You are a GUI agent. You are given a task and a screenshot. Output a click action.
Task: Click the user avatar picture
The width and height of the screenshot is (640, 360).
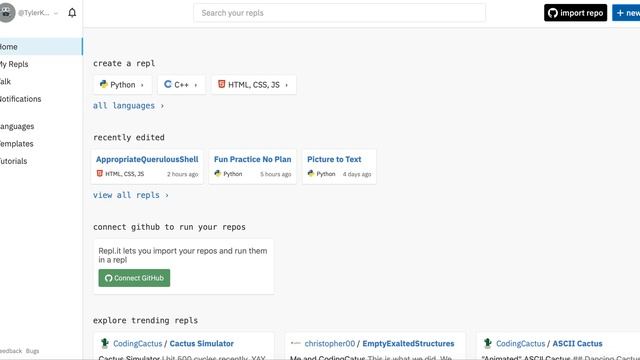(6, 13)
